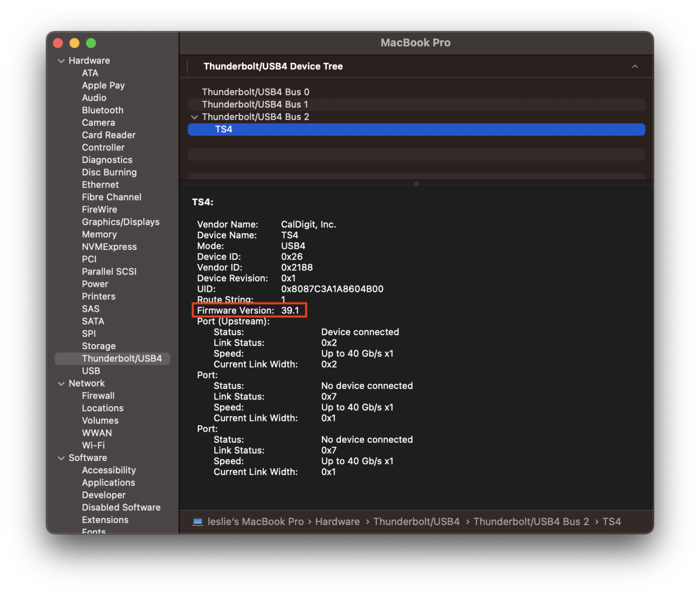Navigate to Hardware via the breadcrumb
This screenshot has height=595, width=700.
click(337, 521)
